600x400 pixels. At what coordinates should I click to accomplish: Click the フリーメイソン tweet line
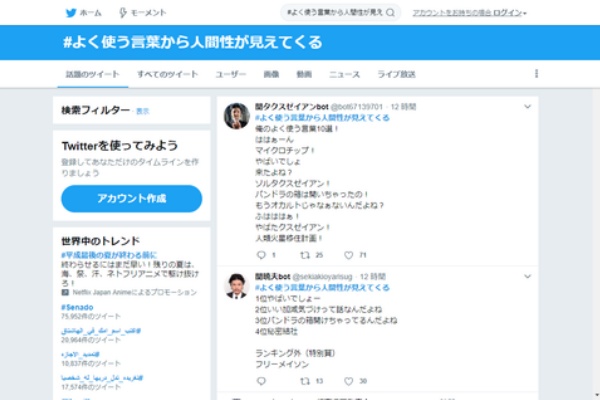coord(282,364)
